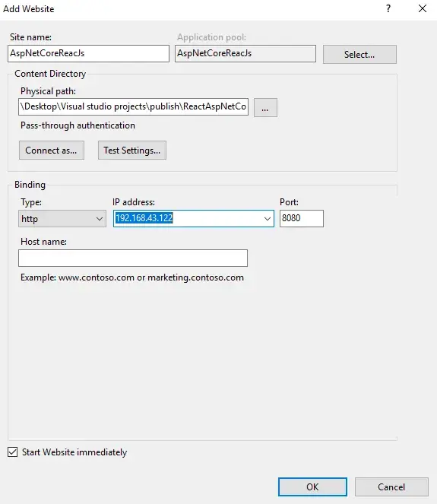437x504 pixels.
Task: Click the Content Directory group heading
Action: click(50, 74)
